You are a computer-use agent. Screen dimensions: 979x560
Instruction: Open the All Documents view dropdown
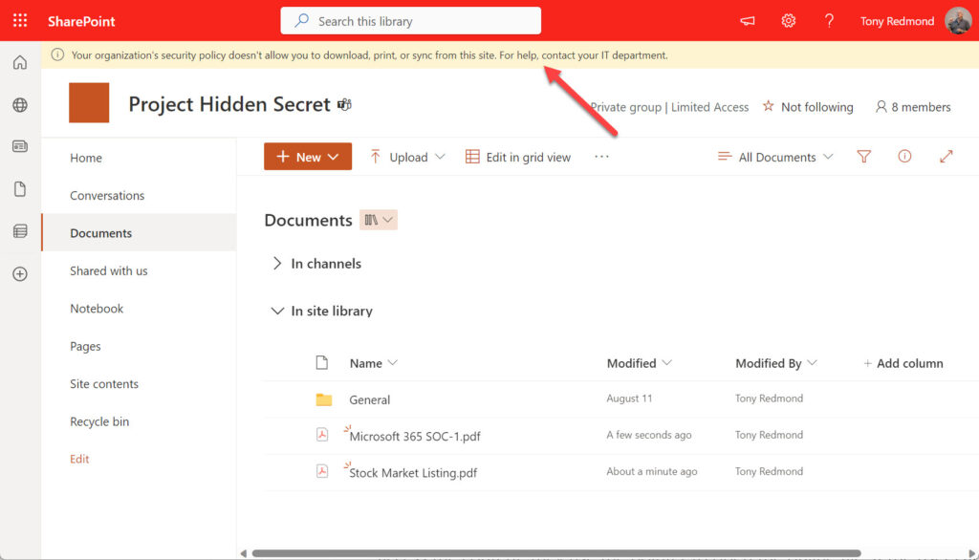click(776, 157)
